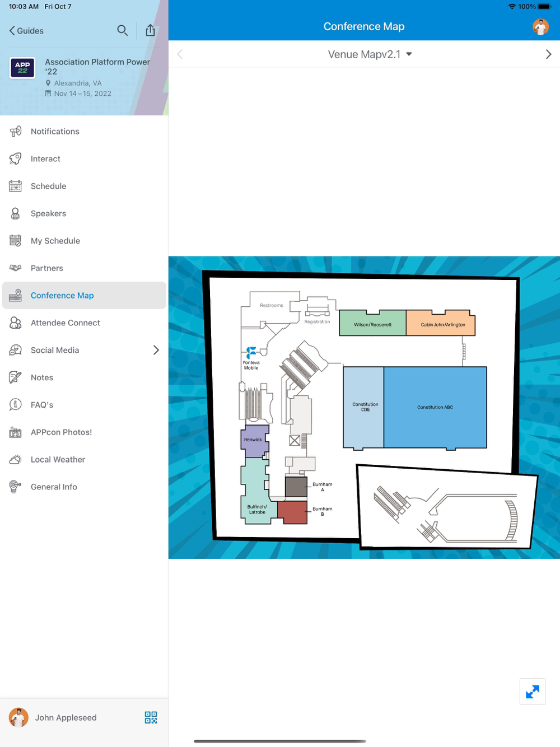Go to next map with right chevron
This screenshot has width=560, height=747.
tap(548, 54)
